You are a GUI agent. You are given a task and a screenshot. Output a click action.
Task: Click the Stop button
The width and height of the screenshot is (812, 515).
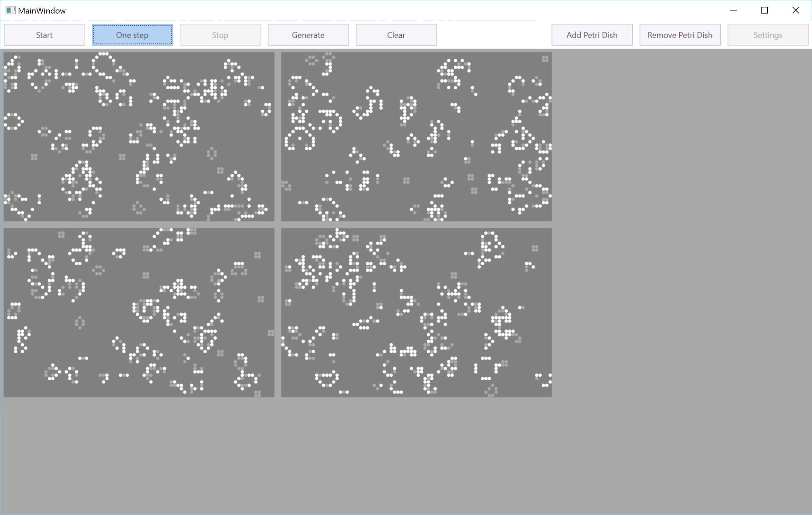(x=220, y=35)
